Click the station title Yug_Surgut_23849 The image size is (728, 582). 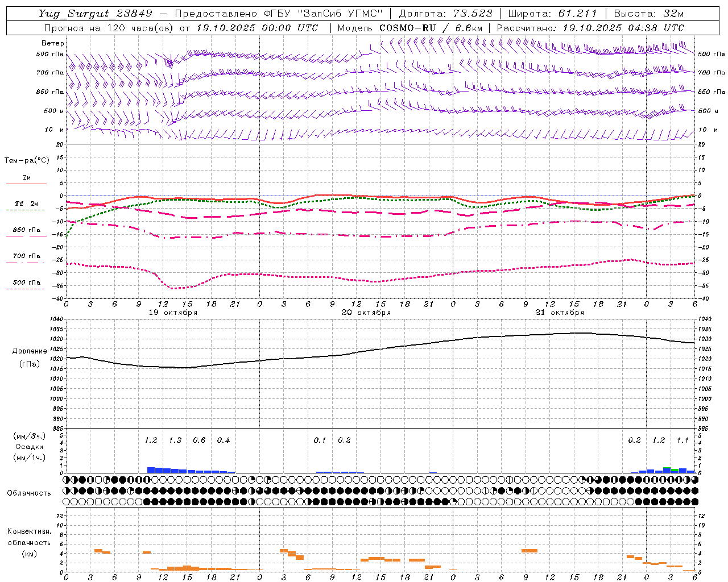96,14
